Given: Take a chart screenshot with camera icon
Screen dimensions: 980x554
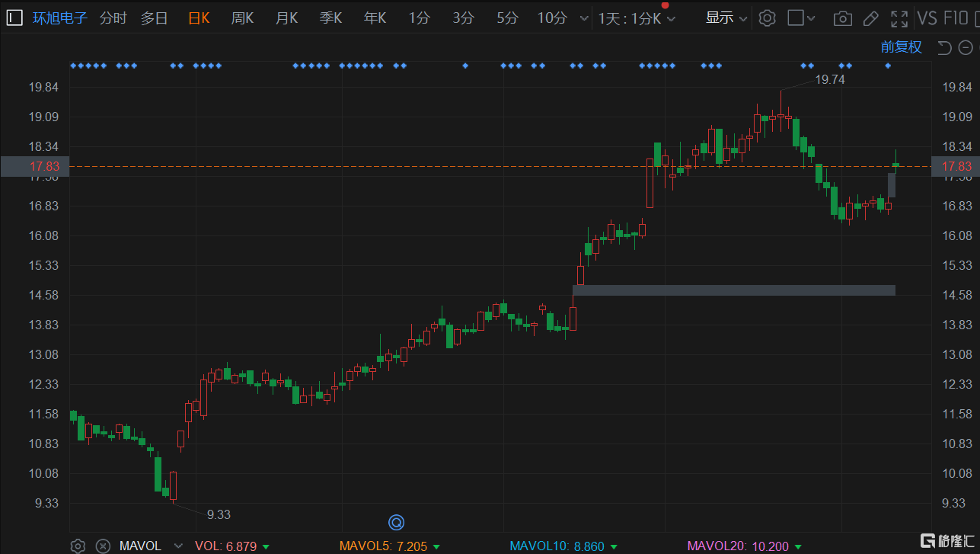Looking at the screenshot, I should click(x=842, y=18).
